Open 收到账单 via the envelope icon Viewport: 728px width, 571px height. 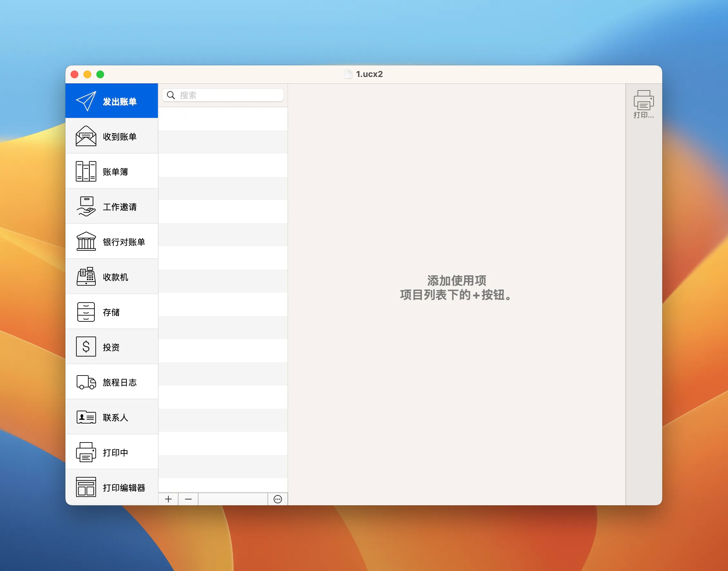pyautogui.click(x=86, y=136)
